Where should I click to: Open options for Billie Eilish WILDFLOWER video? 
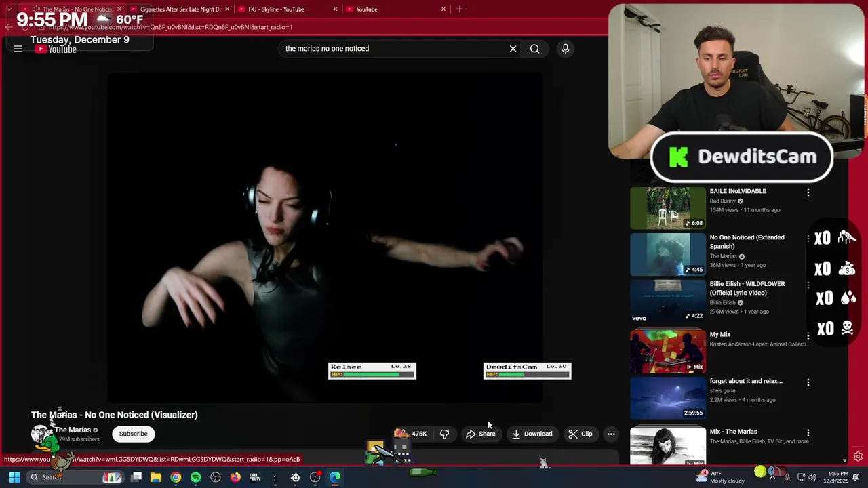[808, 285]
